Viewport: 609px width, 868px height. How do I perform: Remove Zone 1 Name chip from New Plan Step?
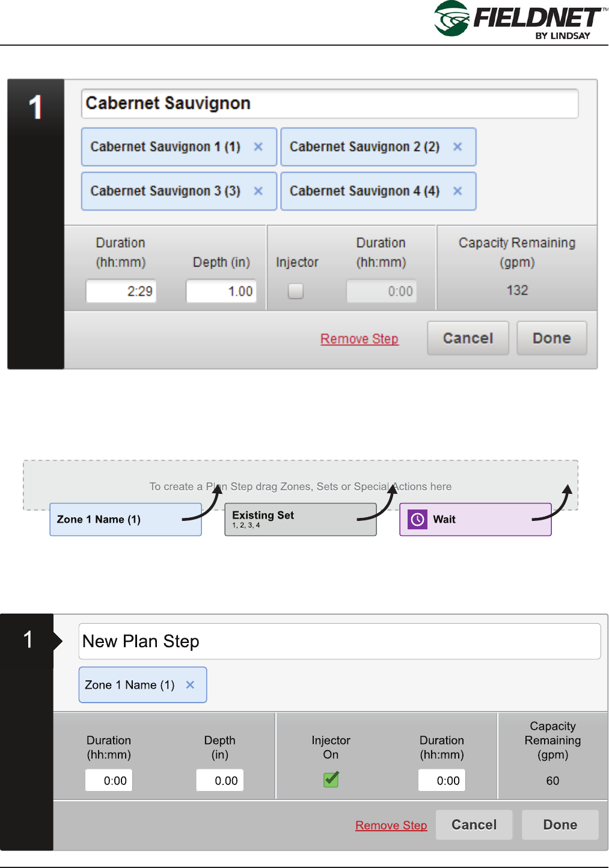pos(190,685)
